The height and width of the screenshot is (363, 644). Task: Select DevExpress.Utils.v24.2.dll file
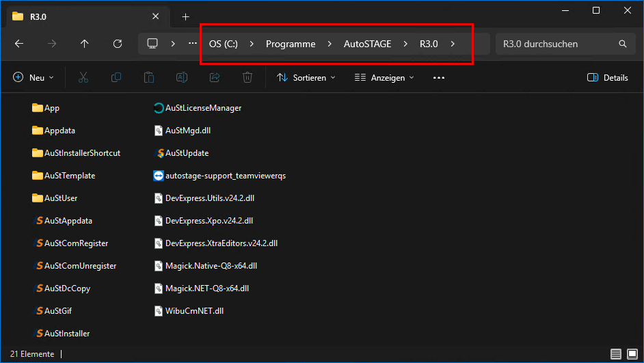[204, 198]
